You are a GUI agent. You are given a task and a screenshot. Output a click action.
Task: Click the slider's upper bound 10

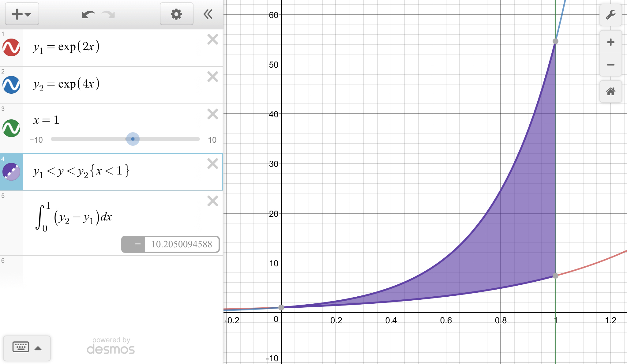(212, 140)
